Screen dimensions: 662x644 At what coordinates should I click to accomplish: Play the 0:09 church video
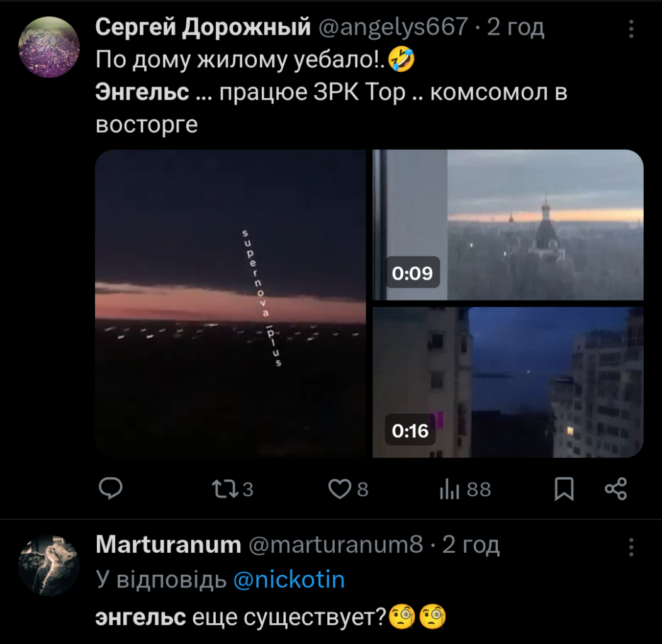pos(508,225)
